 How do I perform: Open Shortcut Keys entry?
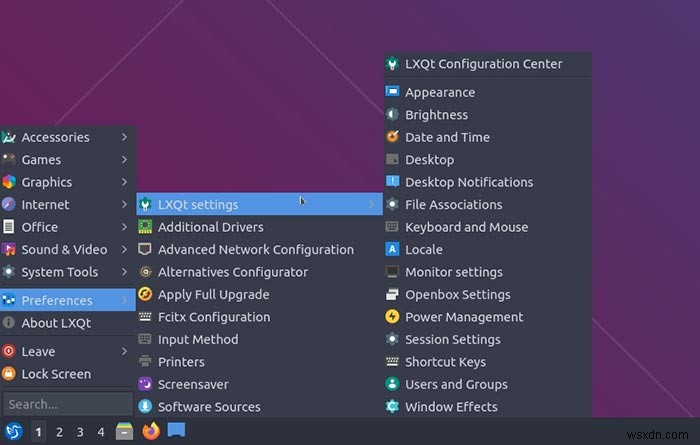488,361
